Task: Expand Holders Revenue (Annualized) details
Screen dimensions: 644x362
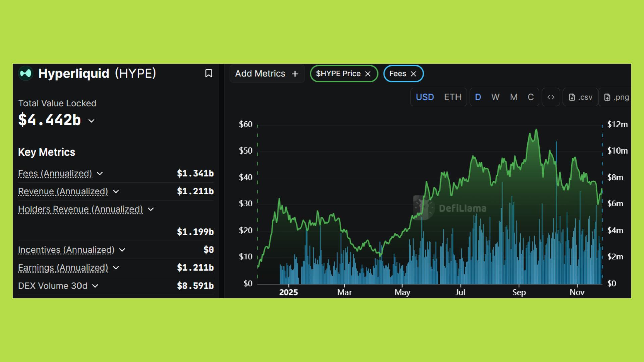Action: [151, 209]
